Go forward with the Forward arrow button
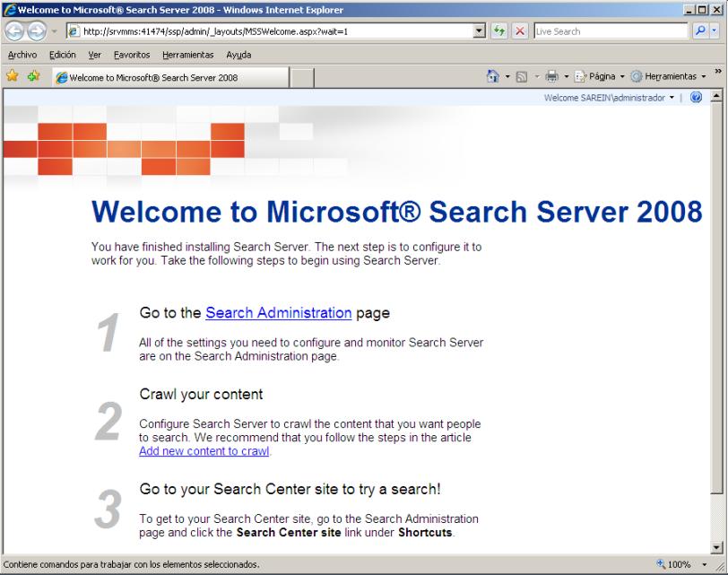The image size is (728, 575). pyautogui.click(x=37, y=31)
